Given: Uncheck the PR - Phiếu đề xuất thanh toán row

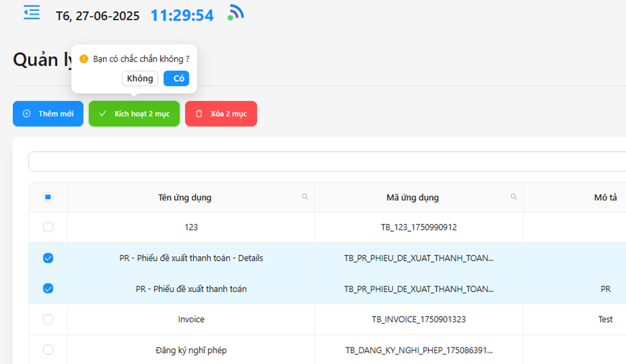Looking at the screenshot, I should pyautogui.click(x=48, y=289).
